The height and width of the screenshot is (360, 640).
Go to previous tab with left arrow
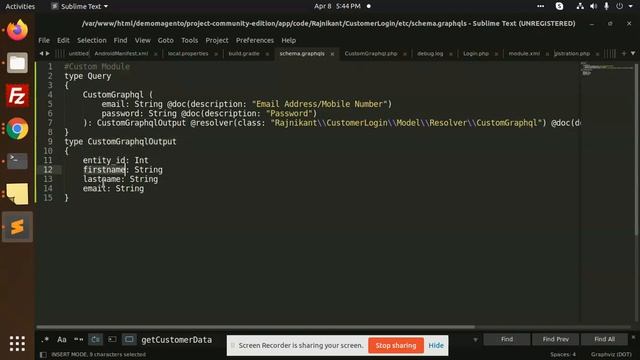(x=41, y=53)
